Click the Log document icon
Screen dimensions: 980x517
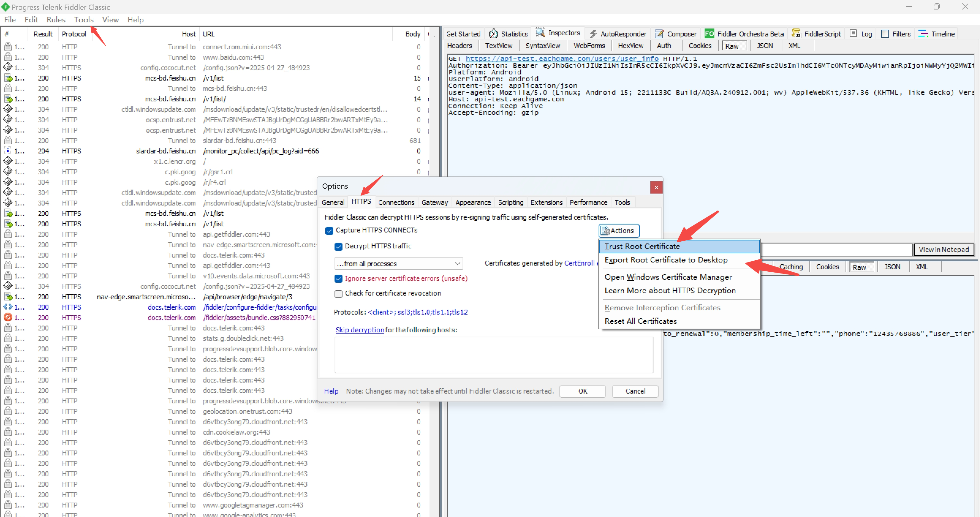pyautogui.click(x=853, y=34)
